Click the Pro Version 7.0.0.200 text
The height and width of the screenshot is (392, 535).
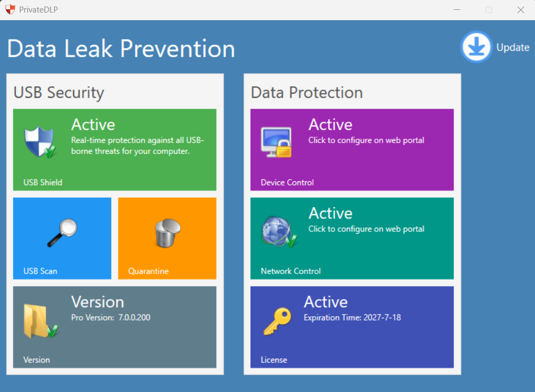click(x=110, y=318)
